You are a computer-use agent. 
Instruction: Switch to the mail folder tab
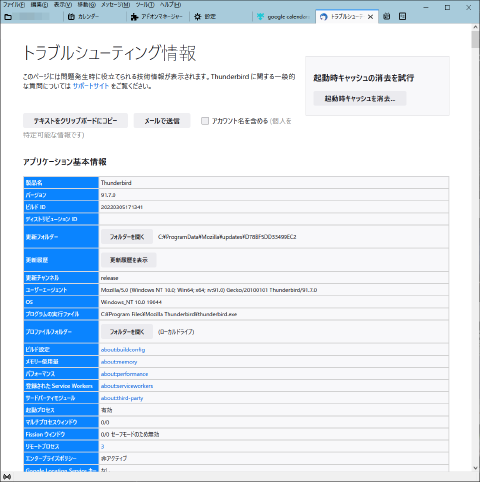click(x=32, y=17)
